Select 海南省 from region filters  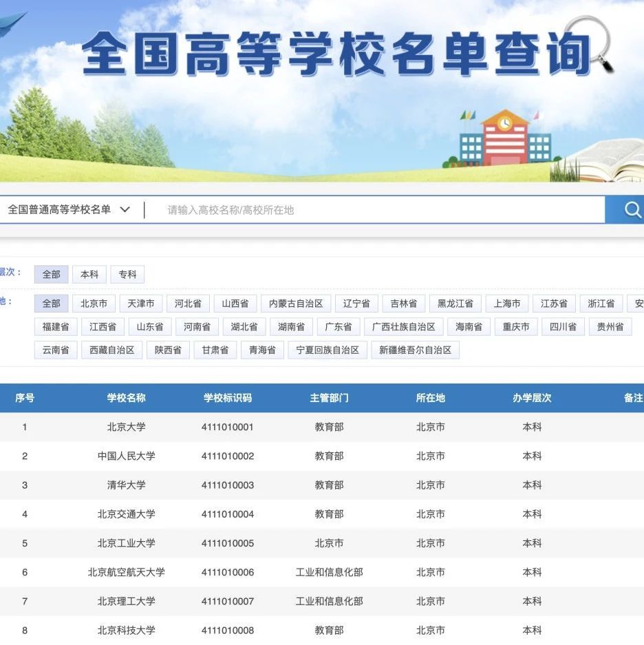click(469, 327)
